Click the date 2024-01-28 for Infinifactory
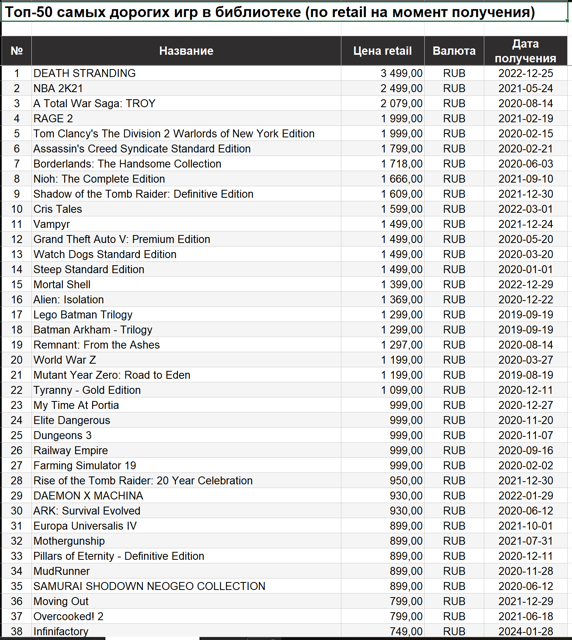 (525, 631)
